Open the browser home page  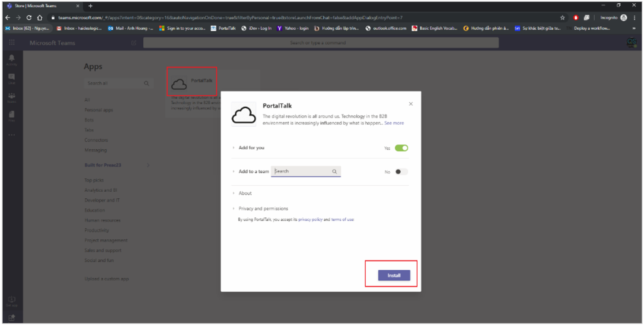coord(40,17)
